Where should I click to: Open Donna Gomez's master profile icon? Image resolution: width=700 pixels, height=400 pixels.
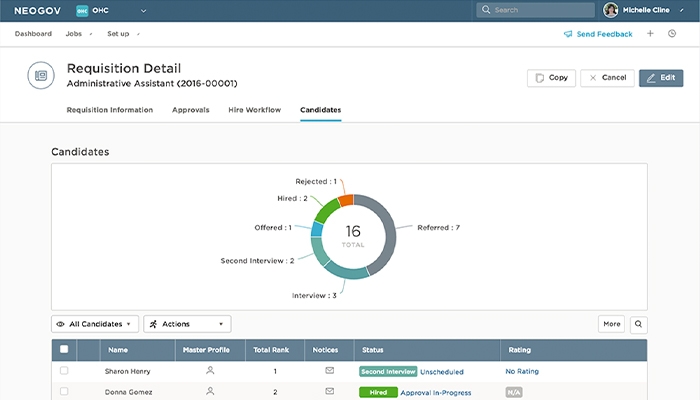(210, 392)
